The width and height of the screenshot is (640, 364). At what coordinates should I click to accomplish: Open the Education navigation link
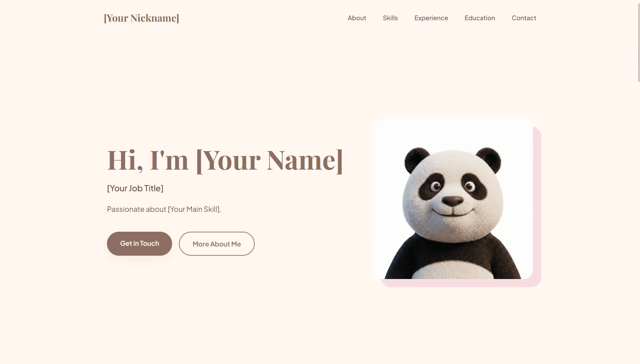480,18
